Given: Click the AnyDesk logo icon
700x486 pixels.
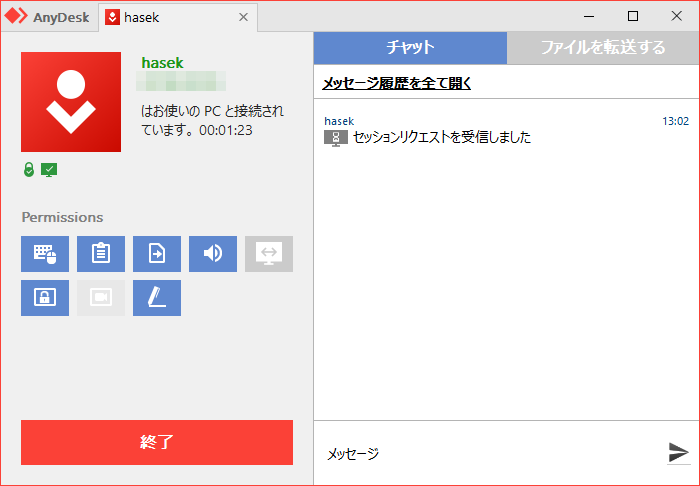Looking at the screenshot, I should [16, 16].
